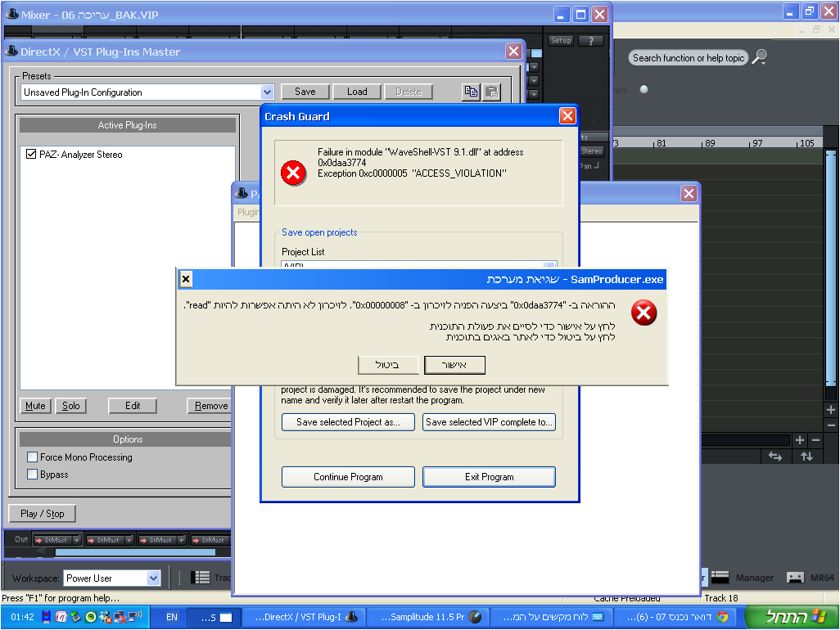This screenshot has width=840, height=630.
Task: Open second StMast output dropdown arrow
Action: pyautogui.click(x=129, y=540)
